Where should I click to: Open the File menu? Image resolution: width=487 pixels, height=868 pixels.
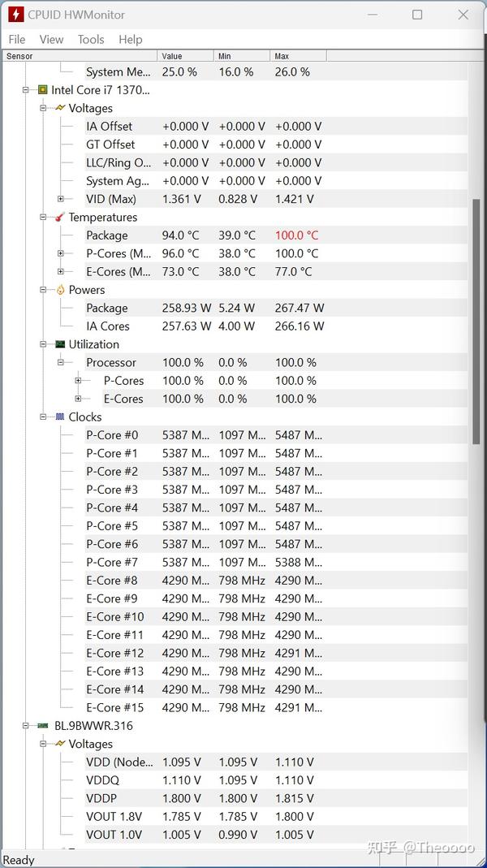point(15,39)
